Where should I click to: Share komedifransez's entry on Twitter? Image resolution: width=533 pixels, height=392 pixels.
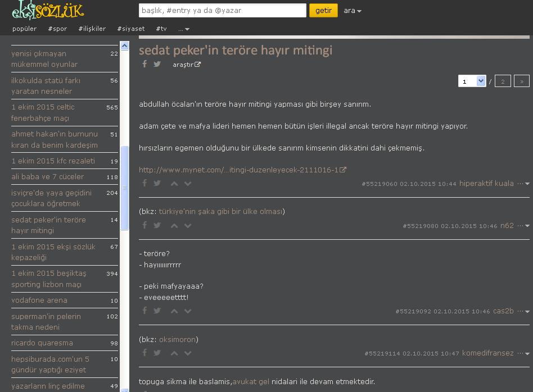click(x=157, y=353)
